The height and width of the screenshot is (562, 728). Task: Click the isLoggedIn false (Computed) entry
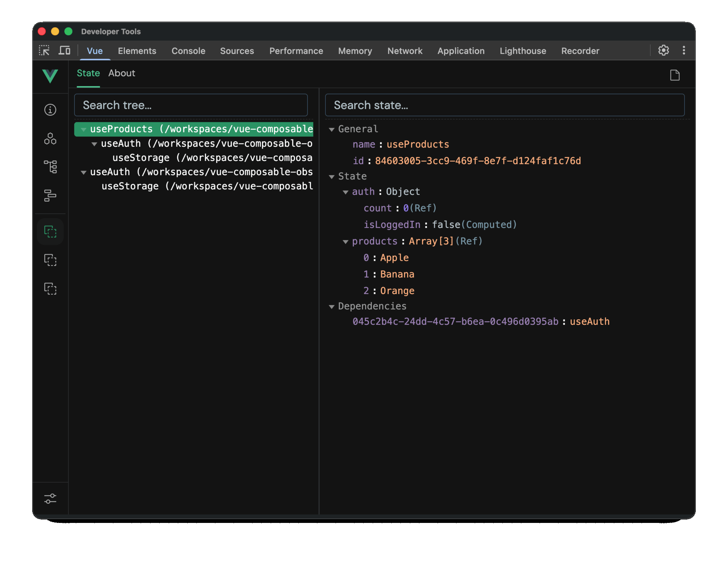coord(440,225)
